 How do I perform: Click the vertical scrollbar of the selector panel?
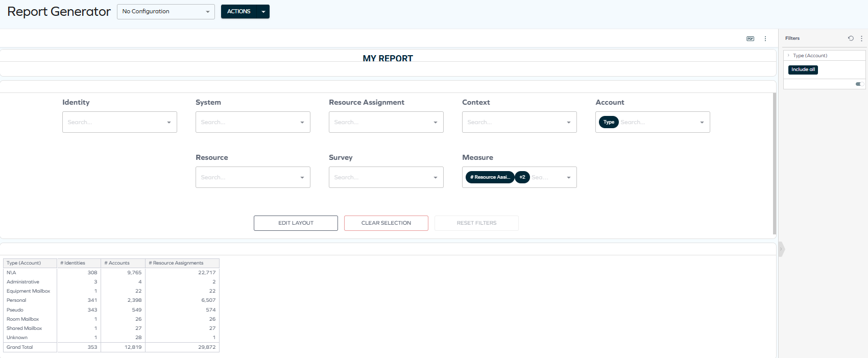pos(774,163)
